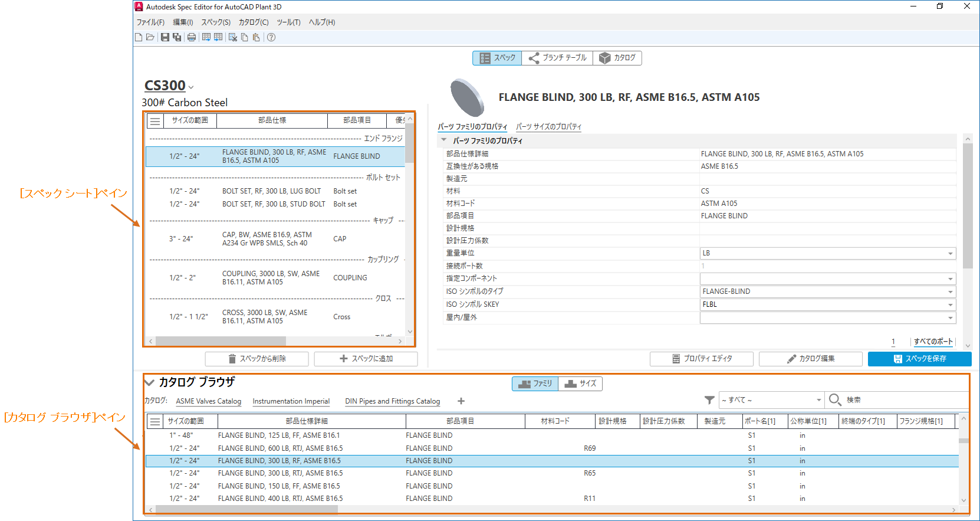Click the Save All icon
The height and width of the screenshot is (521, 980).
tap(177, 37)
